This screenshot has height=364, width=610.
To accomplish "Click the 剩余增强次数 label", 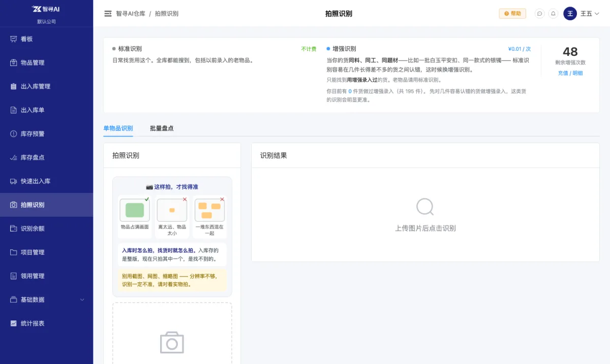I will tap(570, 63).
